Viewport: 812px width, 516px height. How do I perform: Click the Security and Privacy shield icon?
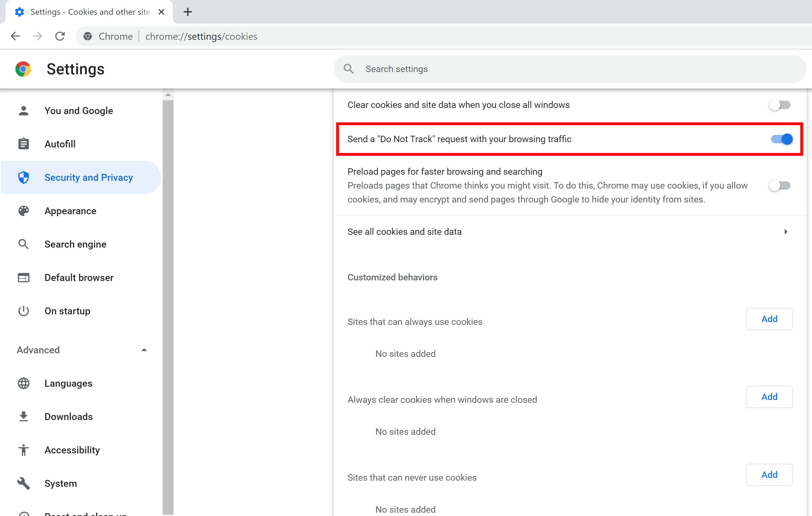click(x=23, y=177)
